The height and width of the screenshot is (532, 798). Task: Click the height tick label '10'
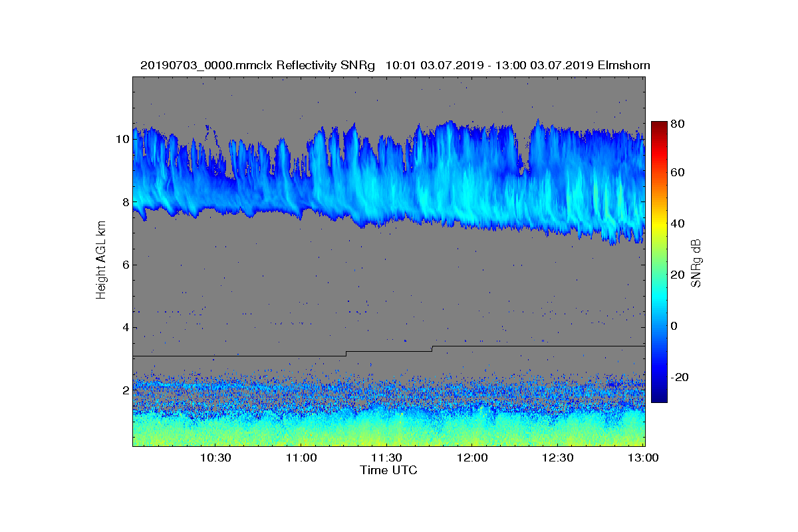click(x=122, y=140)
